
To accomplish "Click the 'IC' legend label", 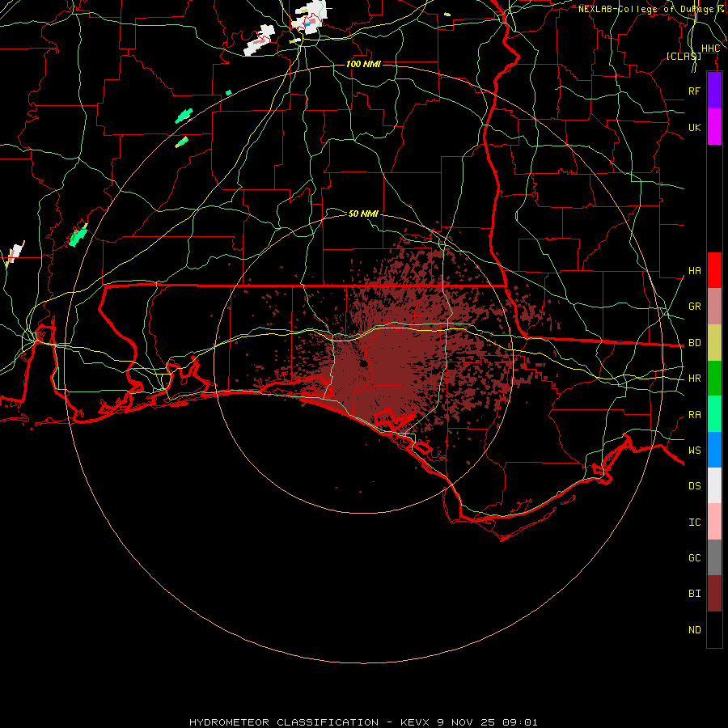I will tap(694, 523).
